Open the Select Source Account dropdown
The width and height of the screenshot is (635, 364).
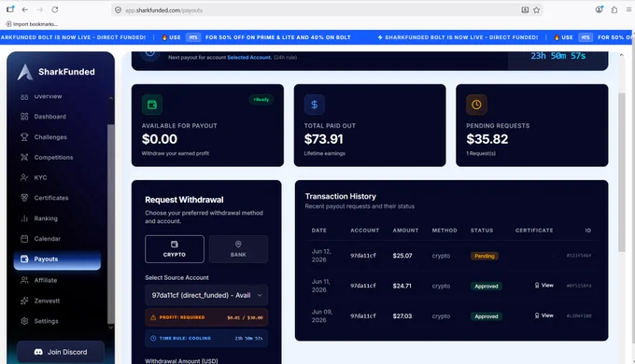[x=206, y=295]
